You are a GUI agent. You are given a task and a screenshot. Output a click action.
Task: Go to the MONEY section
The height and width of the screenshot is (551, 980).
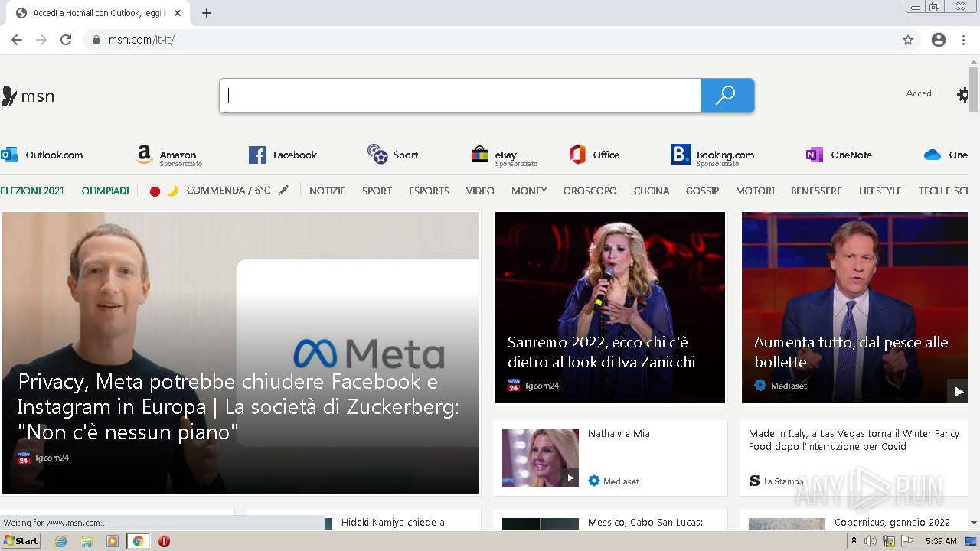pyautogui.click(x=529, y=191)
